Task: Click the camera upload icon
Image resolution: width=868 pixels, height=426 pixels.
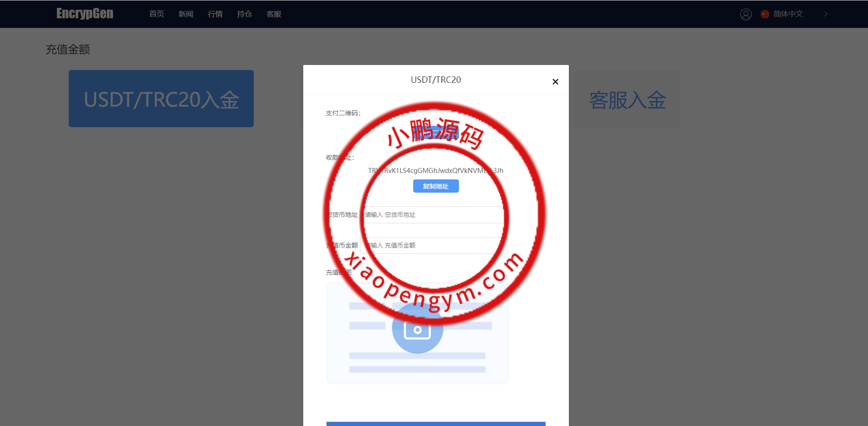Action: [x=417, y=329]
